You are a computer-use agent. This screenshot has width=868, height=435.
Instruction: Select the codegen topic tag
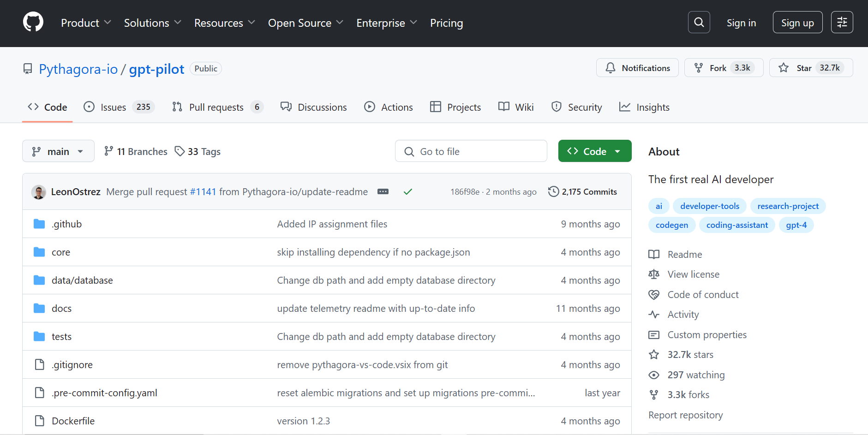[672, 225]
